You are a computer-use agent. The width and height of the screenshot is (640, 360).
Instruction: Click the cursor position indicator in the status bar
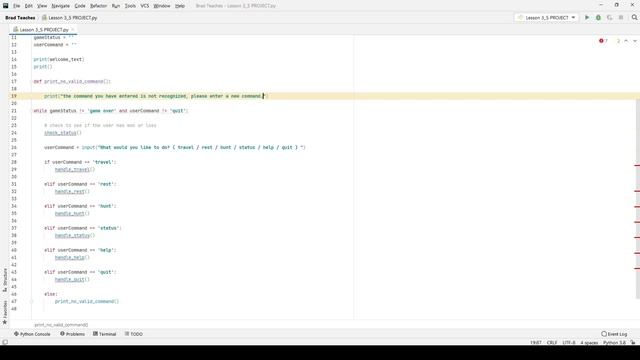click(x=536, y=342)
